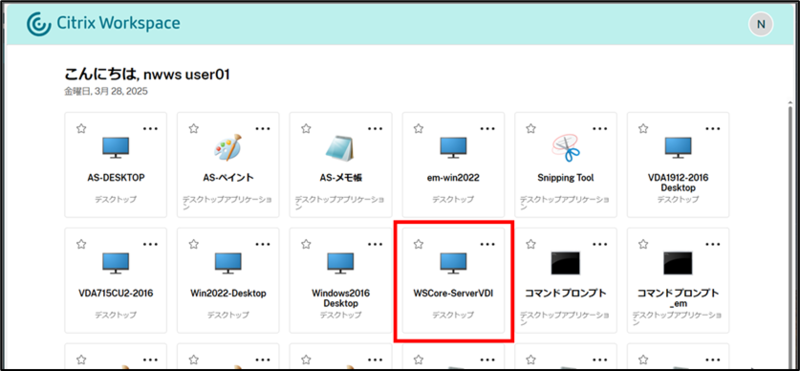Open WSCore-ServerVDI three-dot menu
This screenshot has width=800, height=371.
[x=488, y=244]
